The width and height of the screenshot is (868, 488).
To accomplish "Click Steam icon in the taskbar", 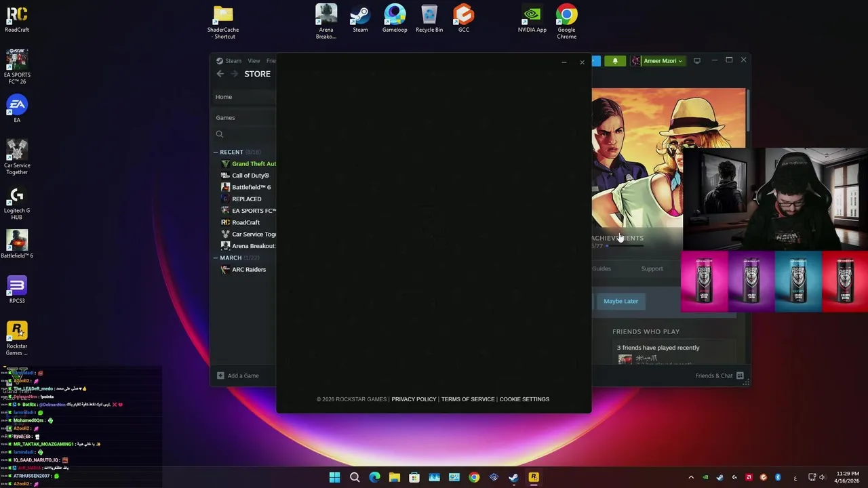I will point(514,477).
